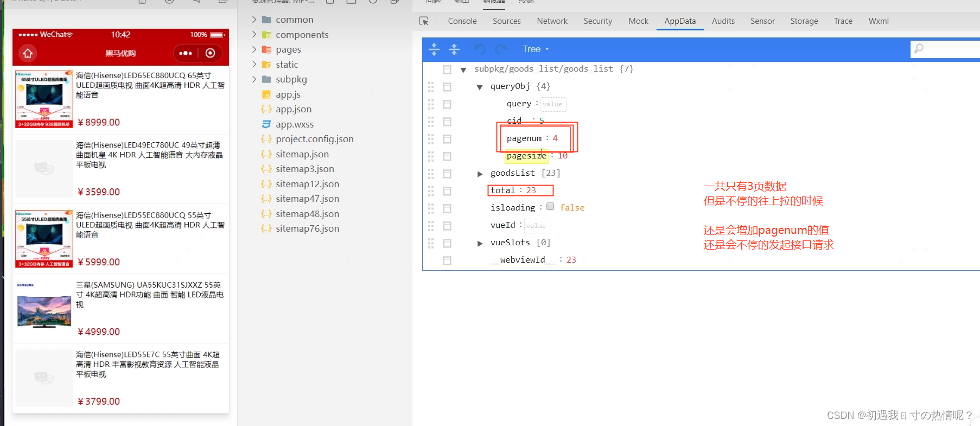The height and width of the screenshot is (426, 980).
Task: Collapse all fields in the AppData tree
Action: point(454,49)
